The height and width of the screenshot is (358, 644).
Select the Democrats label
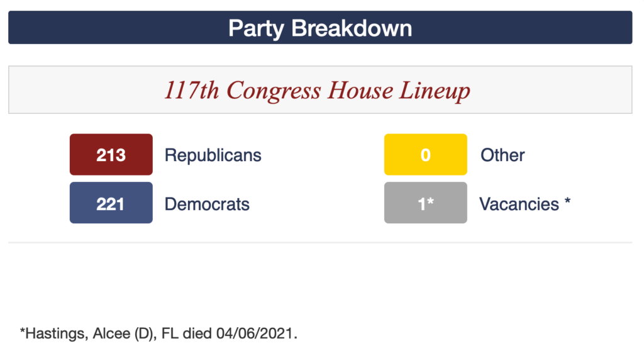[207, 204]
